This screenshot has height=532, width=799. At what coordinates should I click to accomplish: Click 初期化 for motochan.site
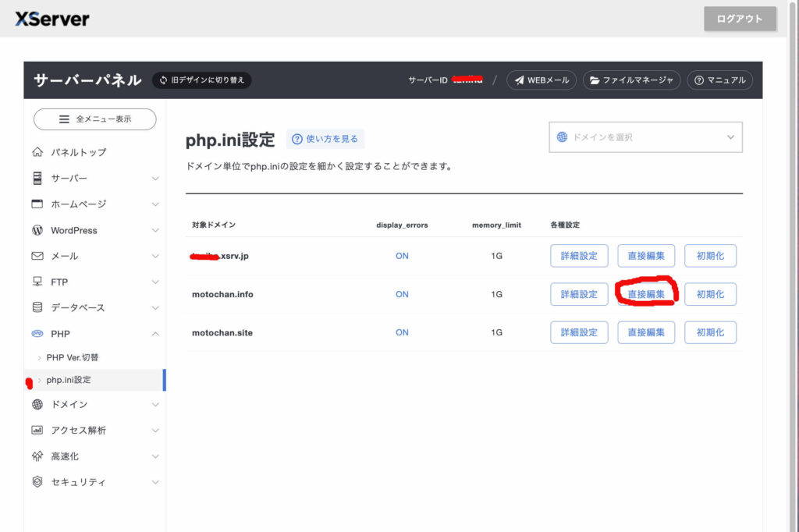(710, 332)
